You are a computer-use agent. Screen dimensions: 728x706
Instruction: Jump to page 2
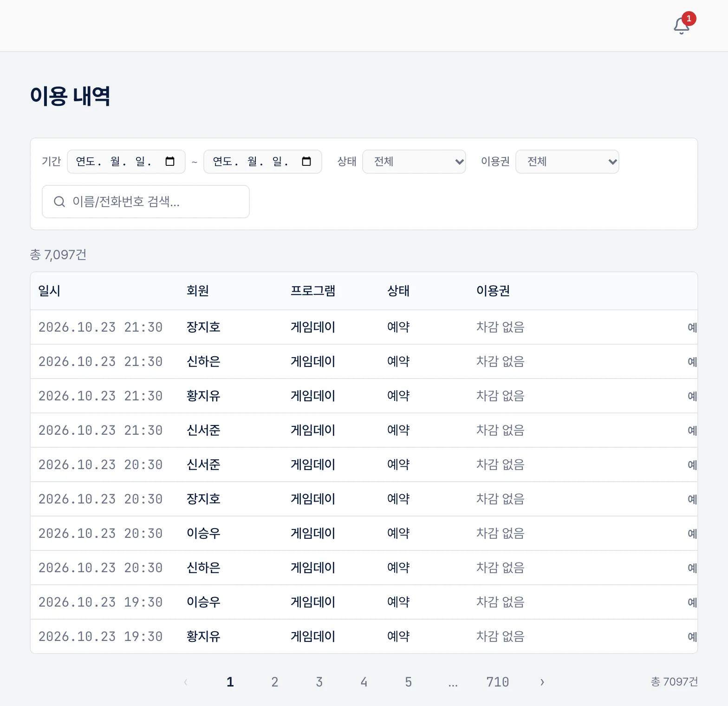[275, 682]
